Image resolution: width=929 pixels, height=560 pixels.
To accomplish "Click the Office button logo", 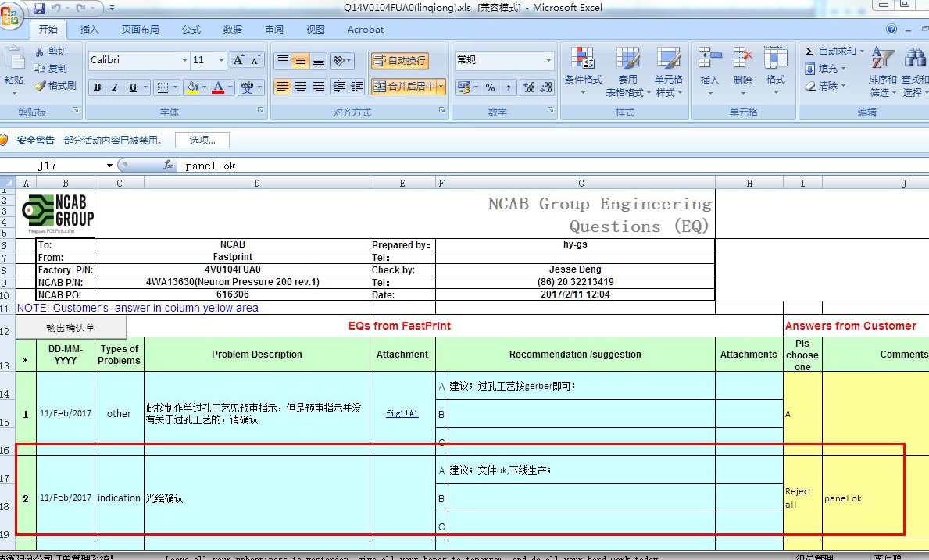I will click(10, 14).
